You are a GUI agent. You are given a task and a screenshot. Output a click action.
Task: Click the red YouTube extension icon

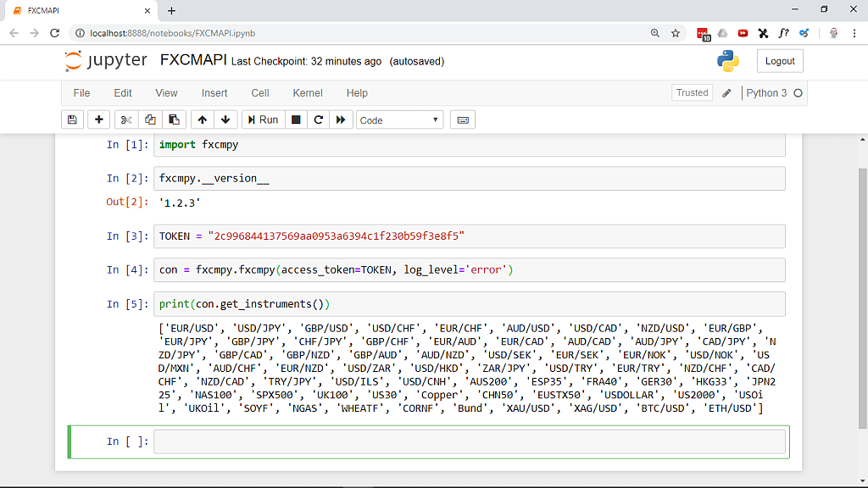743,33
